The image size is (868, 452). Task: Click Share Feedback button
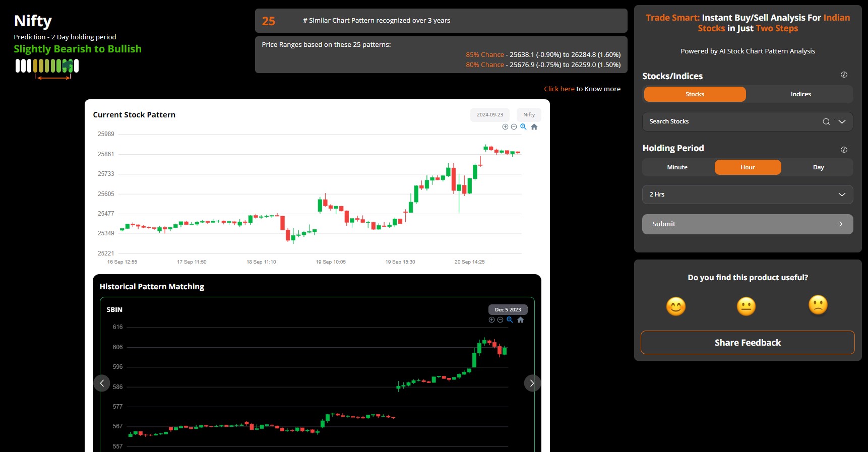pos(748,343)
